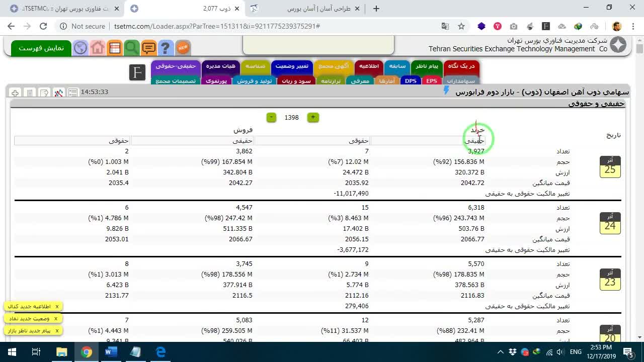This screenshot has height=362, width=644.
Task: Click the 156.836 M buy volume value
Action: pyautogui.click(x=458, y=162)
